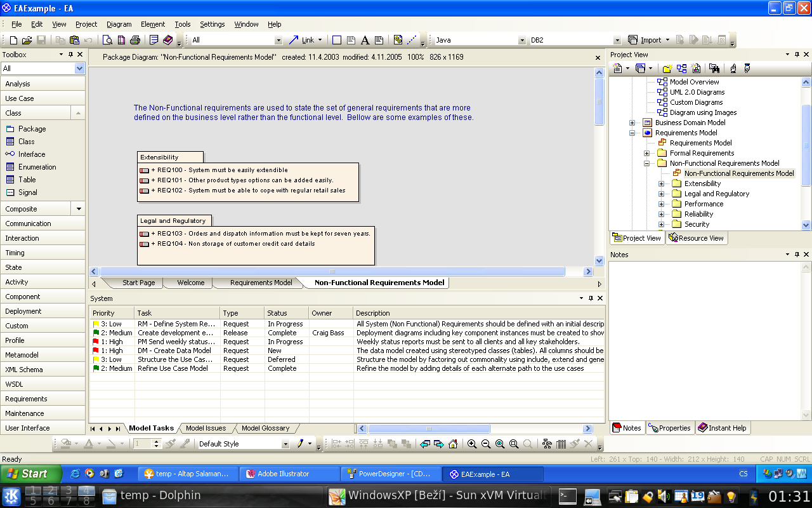Switch to the Start Page tab

click(138, 283)
